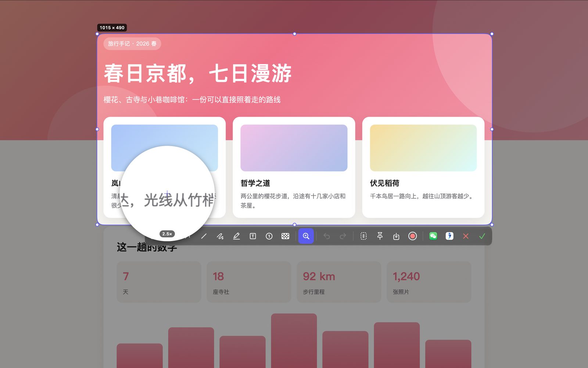Click the 旅行手记 · 2026 春 tag
588x368 pixels.
[132, 43]
